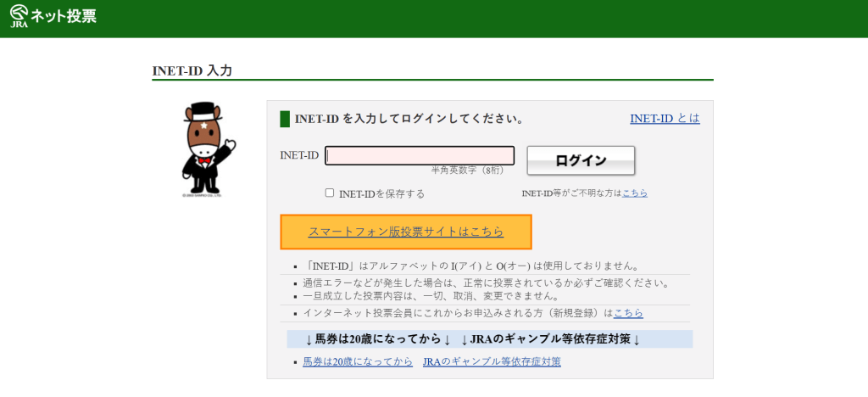Open the INET-ID とは link
The width and height of the screenshot is (868, 397).
(665, 119)
